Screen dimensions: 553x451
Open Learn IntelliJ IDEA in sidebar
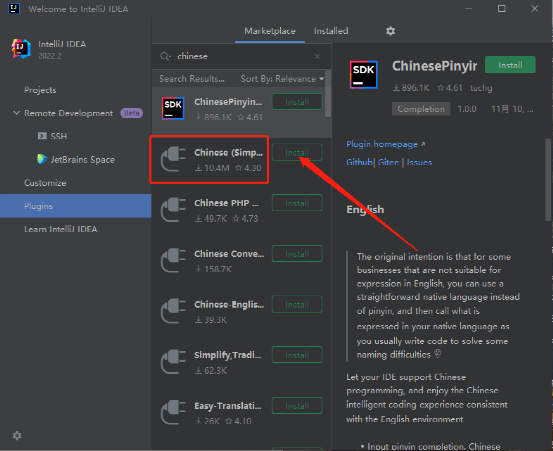tap(61, 229)
